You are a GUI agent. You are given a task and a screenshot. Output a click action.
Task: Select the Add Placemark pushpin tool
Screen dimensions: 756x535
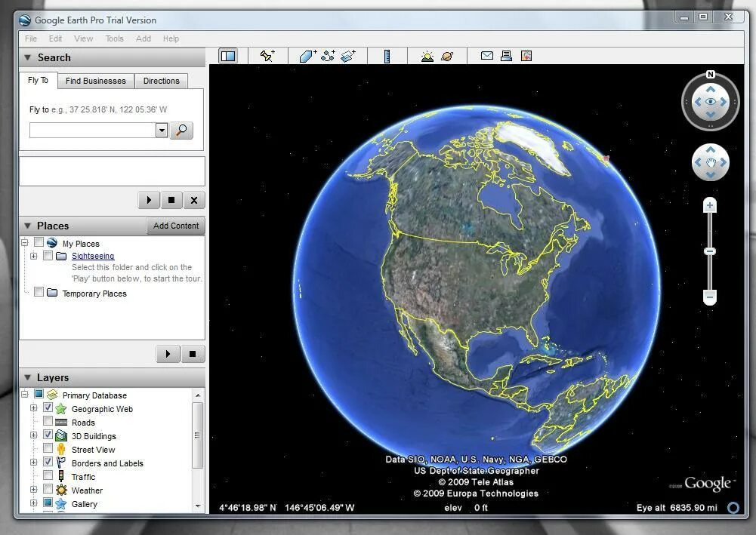pyautogui.click(x=267, y=56)
